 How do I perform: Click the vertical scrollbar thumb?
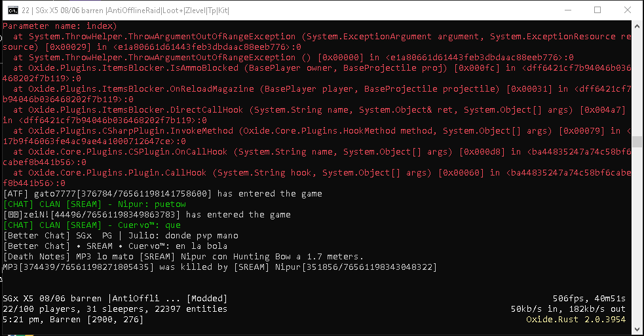click(x=637, y=141)
